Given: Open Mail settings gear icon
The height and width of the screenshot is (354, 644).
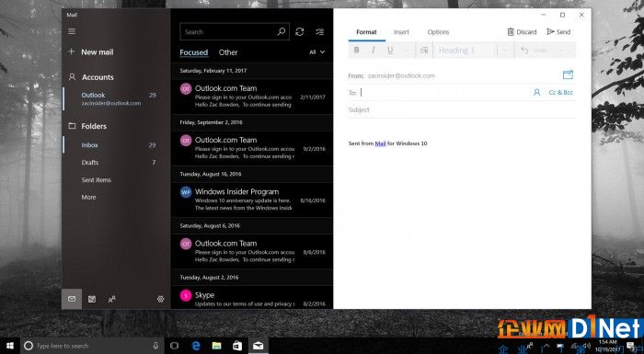Looking at the screenshot, I should click(161, 299).
